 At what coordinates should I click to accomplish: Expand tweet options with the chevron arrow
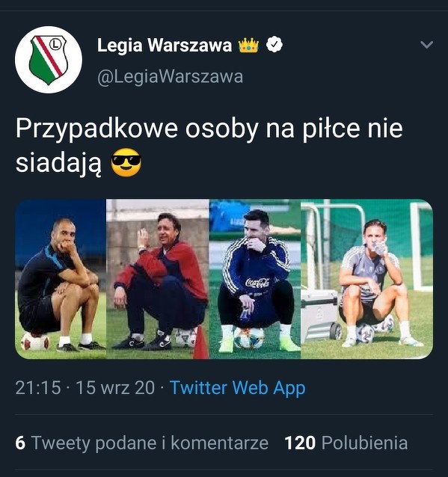pyautogui.click(x=426, y=45)
